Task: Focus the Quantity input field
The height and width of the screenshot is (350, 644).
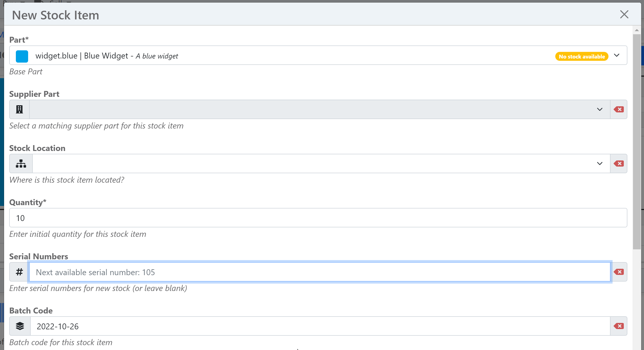Action: tap(318, 218)
